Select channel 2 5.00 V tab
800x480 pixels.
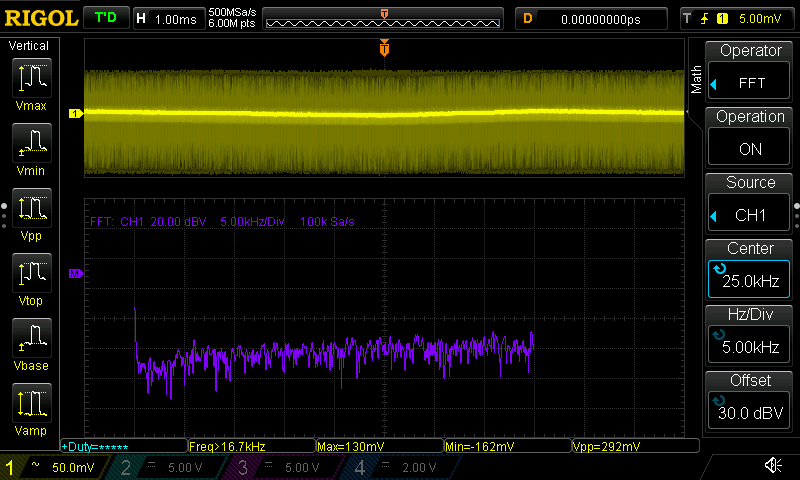point(167,467)
